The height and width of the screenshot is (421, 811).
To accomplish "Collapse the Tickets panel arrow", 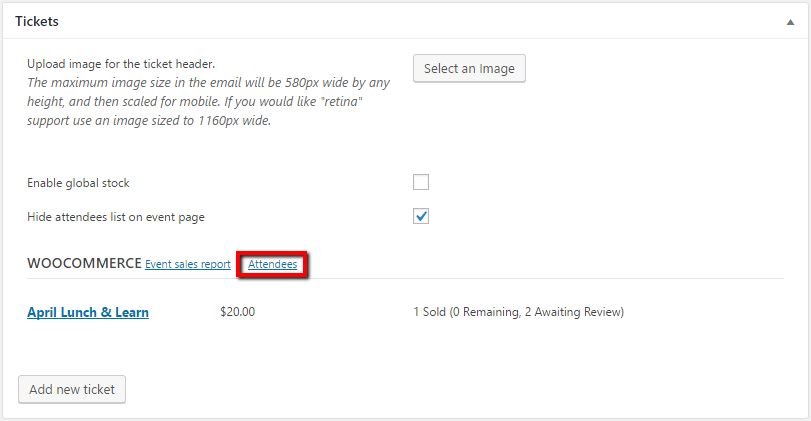I will pyautogui.click(x=792, y=22).
